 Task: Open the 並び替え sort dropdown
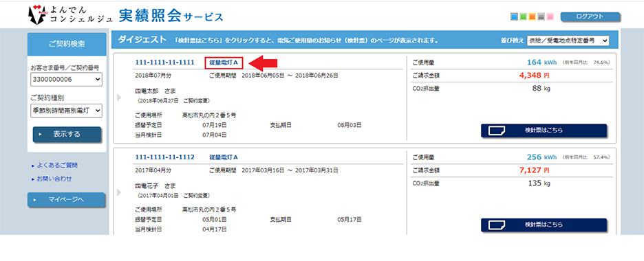pyautogui.click(x=568, y=41)
